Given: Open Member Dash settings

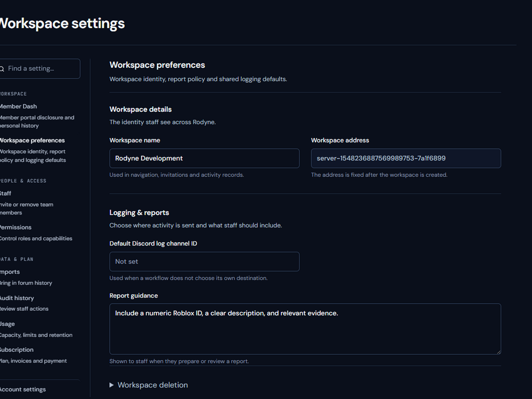Looking at the screenshot, I should [x=18, y=106].
